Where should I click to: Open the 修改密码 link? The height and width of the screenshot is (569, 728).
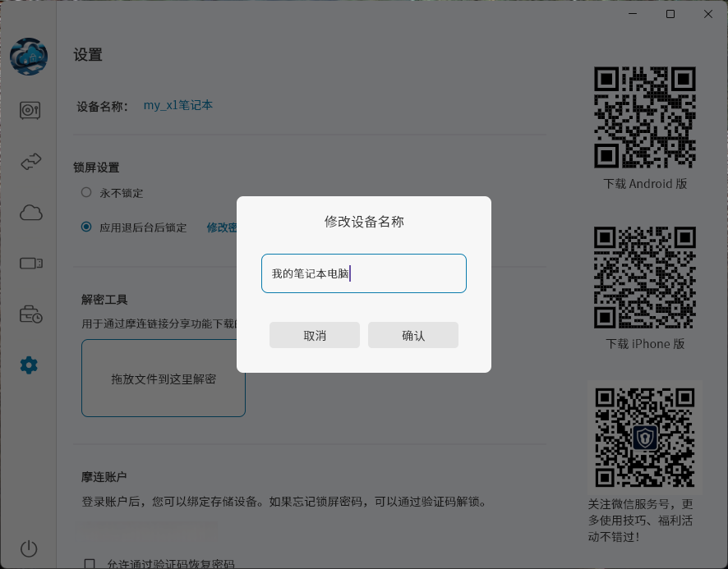[x=222, y=227]
